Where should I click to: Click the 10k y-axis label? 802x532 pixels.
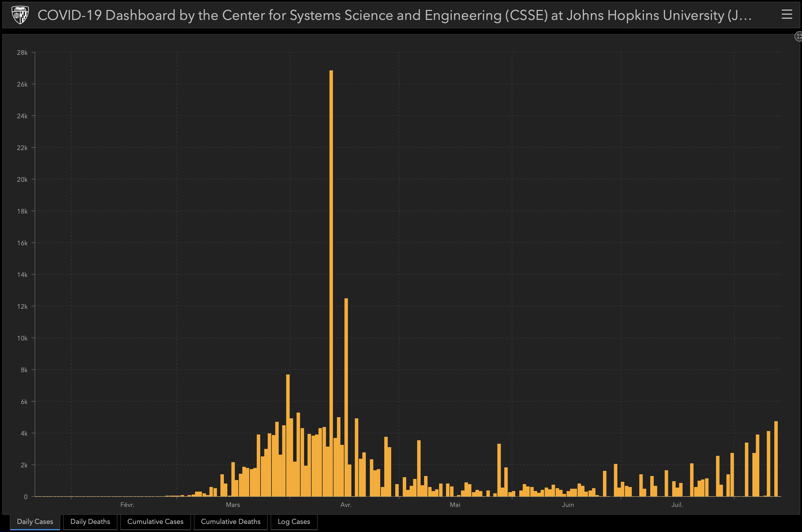[23, 338]
